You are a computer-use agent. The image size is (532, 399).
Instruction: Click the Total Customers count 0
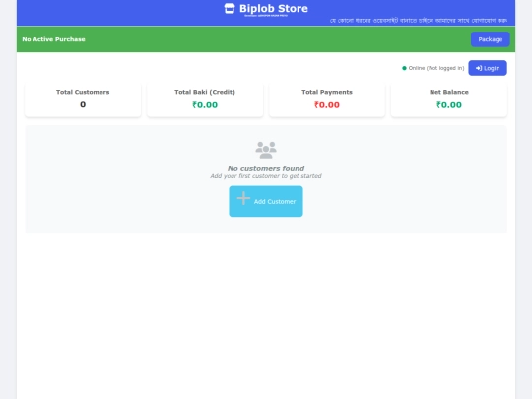[x=83, y=104]
